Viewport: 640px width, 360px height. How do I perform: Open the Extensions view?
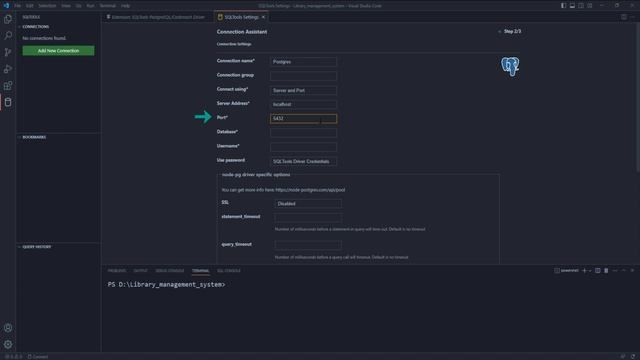[8, 86]
